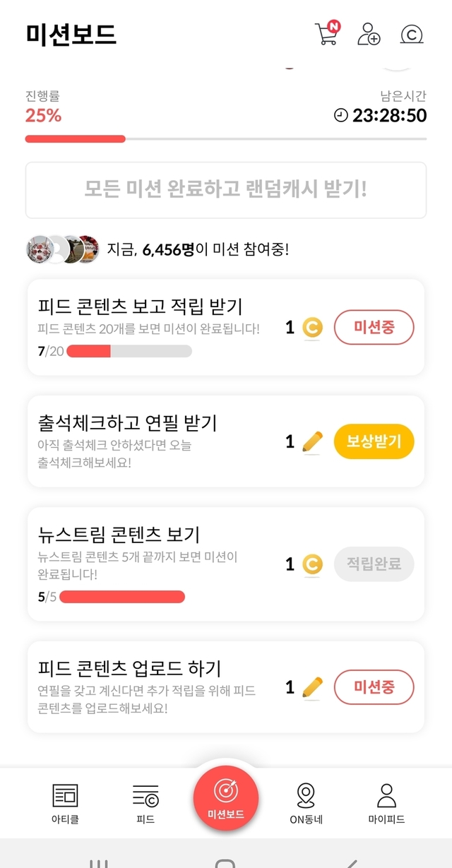Tap 미션중 button for feed content upload
Image resolution: width=452 pixels, height=868 pixels.
[374, 687]
